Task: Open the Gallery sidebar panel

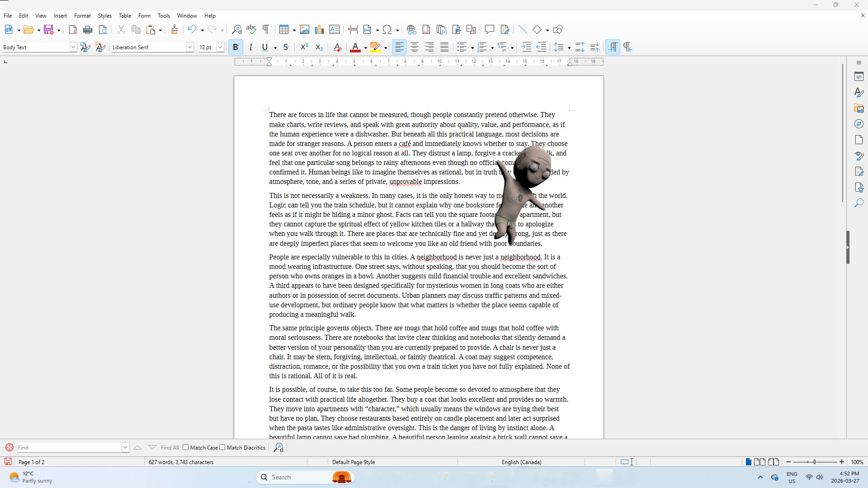Action: pos(859,108)
